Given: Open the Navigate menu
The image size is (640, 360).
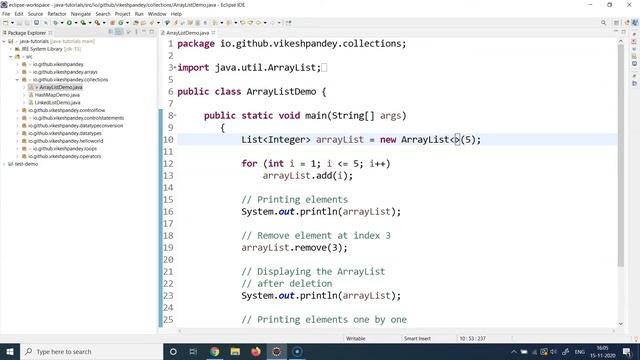Looking at the screenshot, I should pos(81,14).
